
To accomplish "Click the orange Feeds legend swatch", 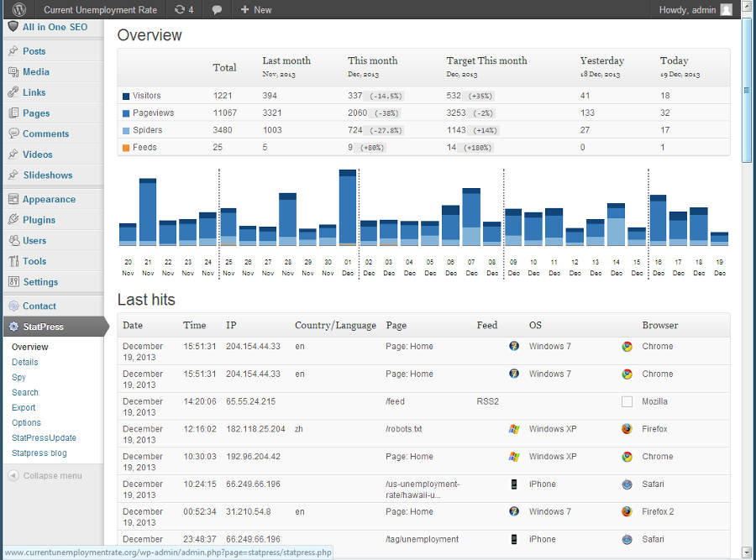I will coord(126,148).
